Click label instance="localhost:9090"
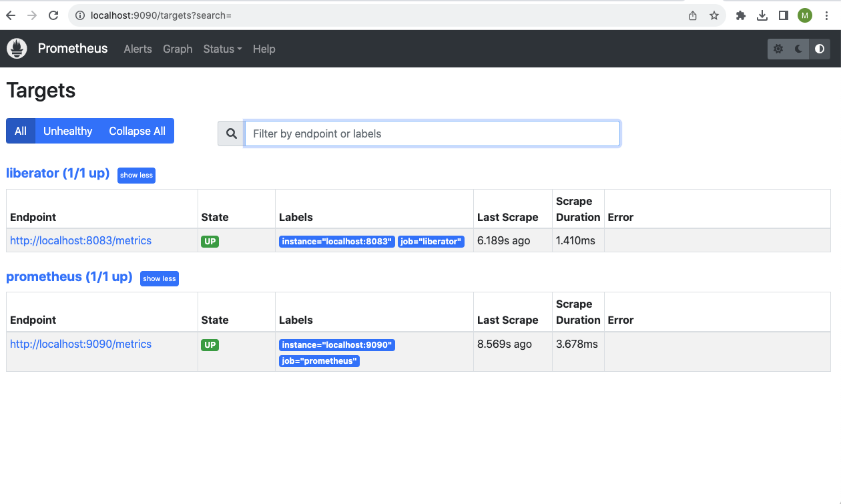This screenshot has height=504, width=841. [x=337, y=345]
